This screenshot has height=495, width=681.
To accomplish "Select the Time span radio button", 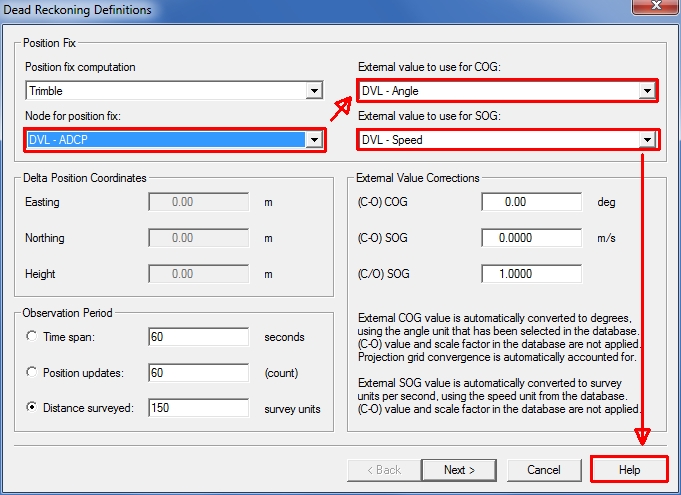I will [x=31, y=336].
